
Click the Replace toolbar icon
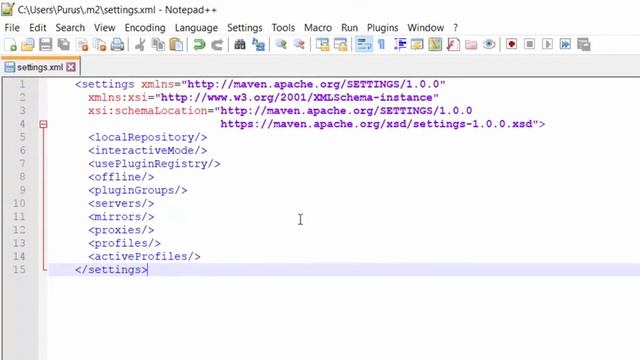258,44
